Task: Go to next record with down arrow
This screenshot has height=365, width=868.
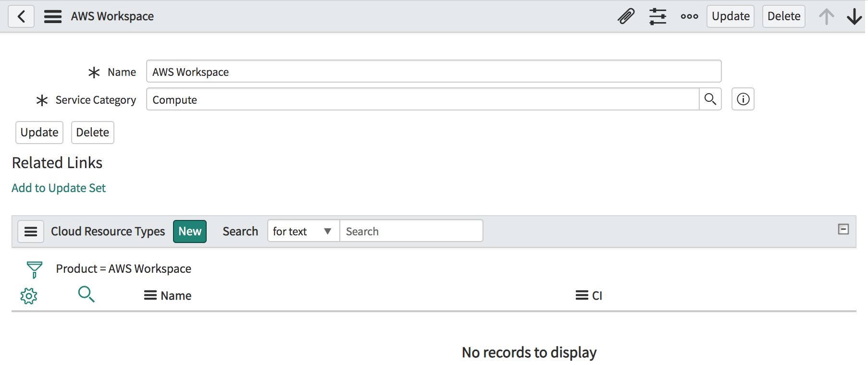Action: (x=854, y=16)
